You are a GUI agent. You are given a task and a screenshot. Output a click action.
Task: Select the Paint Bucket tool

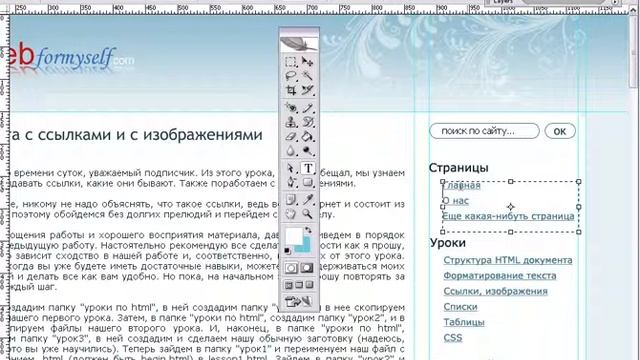(x=308, y=136)
